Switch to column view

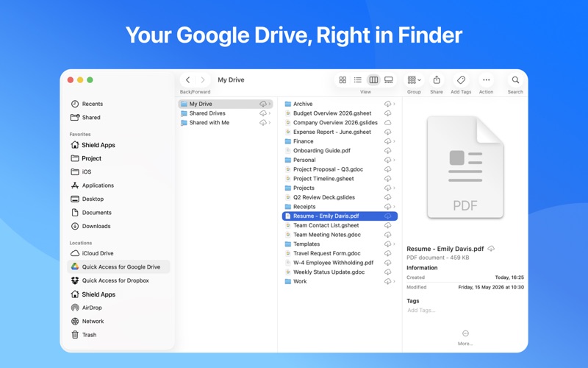(x=373, y=79)
